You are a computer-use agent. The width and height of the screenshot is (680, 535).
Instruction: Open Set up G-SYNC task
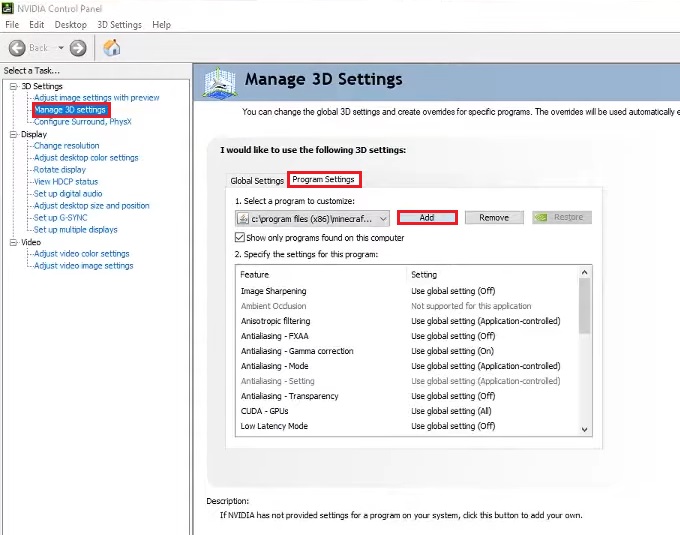(x=60, y=218)
